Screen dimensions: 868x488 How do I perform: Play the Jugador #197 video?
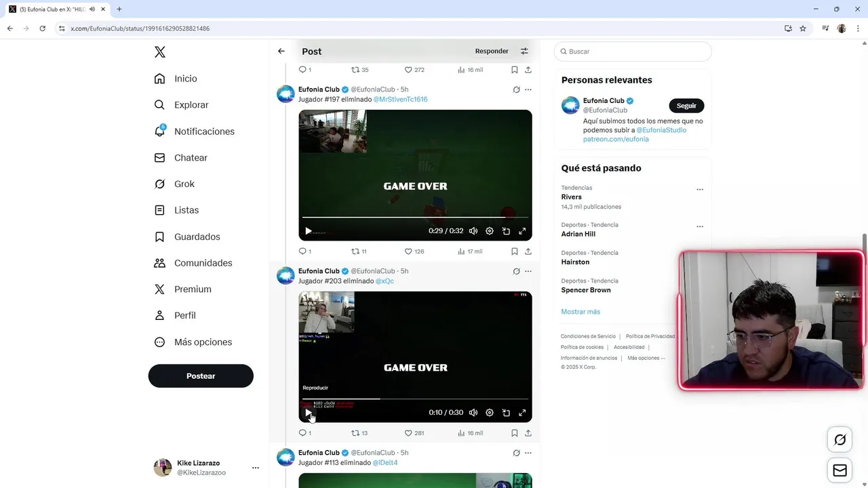pos(309,231)
